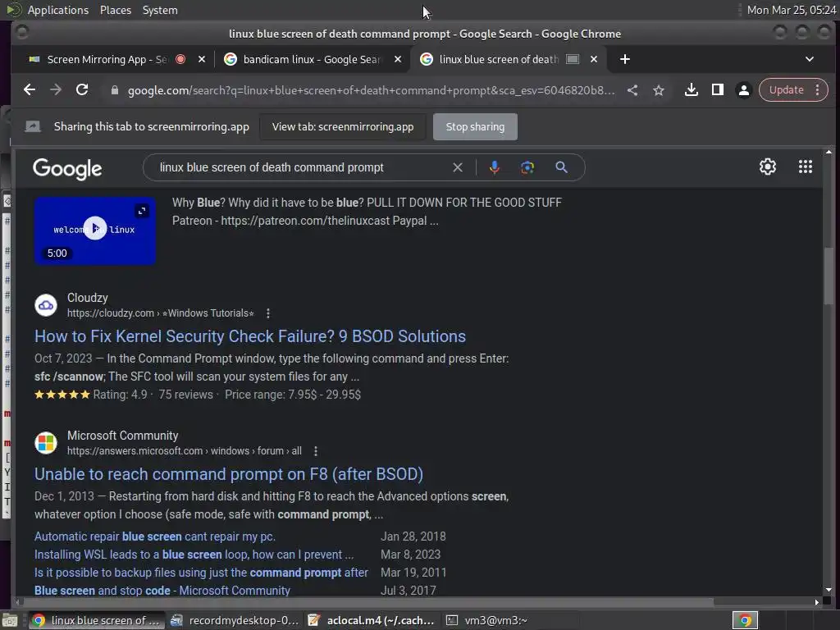Reload the current page
The height and width of the screenshot is (630, 840).
pyautogui.click(x=82, y=90)
